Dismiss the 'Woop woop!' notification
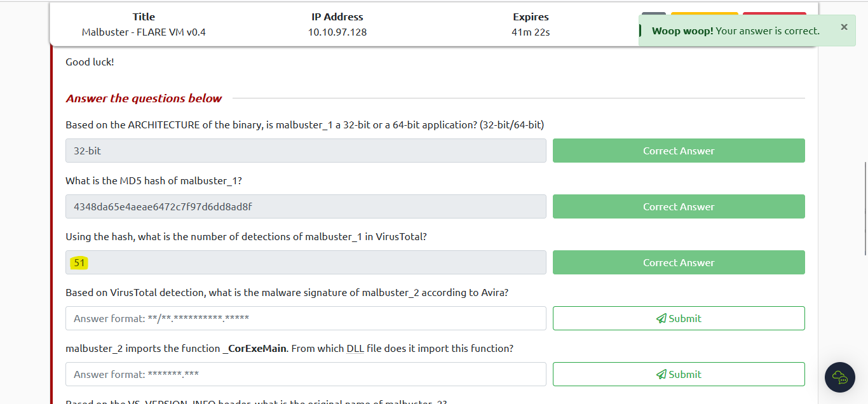The height and width of the screenshot is (404, 868). pyautogui.click(x=844, y=27)
